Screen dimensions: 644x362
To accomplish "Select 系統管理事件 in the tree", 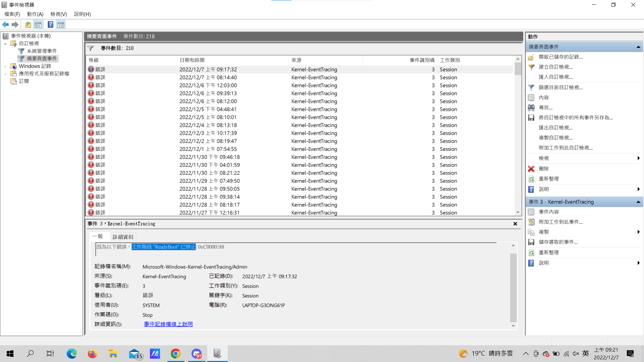I will (x=42, y=51).
